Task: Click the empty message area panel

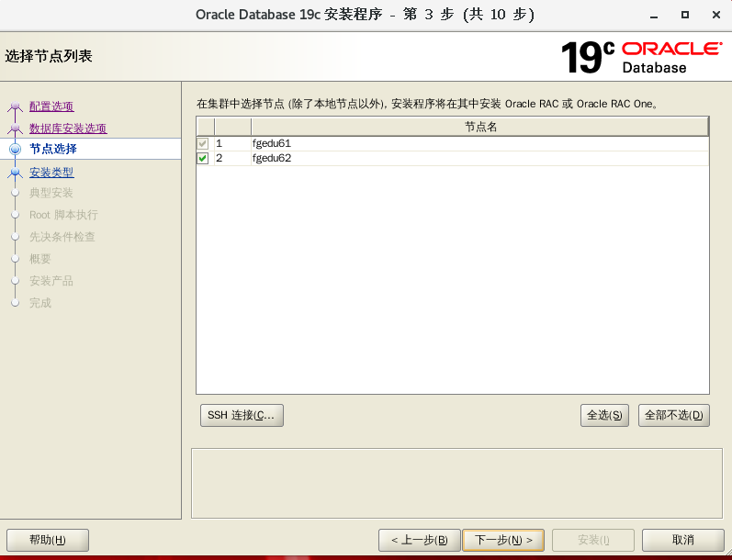Action: [456, 484]
